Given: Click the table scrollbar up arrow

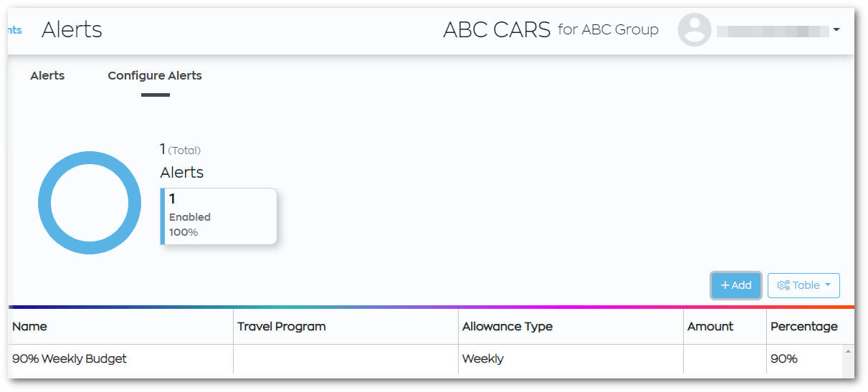Looking at the screenshot, I should coord(849,351).
